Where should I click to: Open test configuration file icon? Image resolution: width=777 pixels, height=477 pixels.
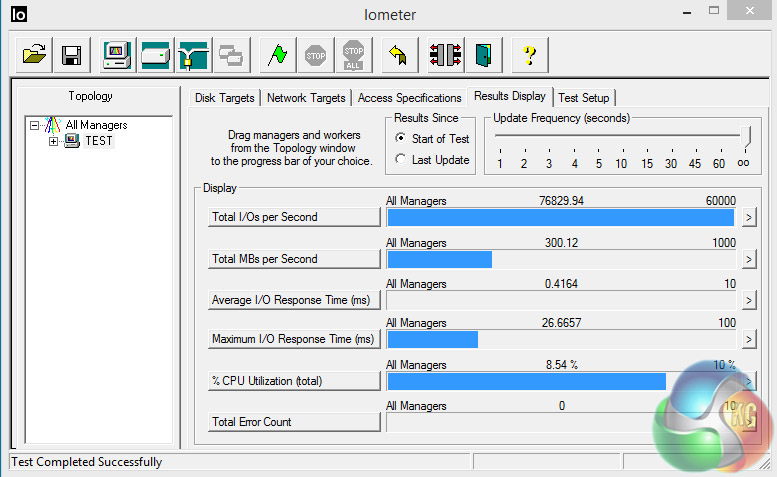pyautogui.click(x=34, y=55)
